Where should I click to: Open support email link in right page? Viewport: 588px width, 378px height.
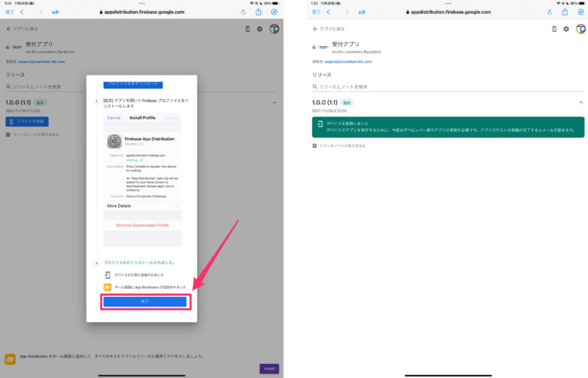pos(348,61)
